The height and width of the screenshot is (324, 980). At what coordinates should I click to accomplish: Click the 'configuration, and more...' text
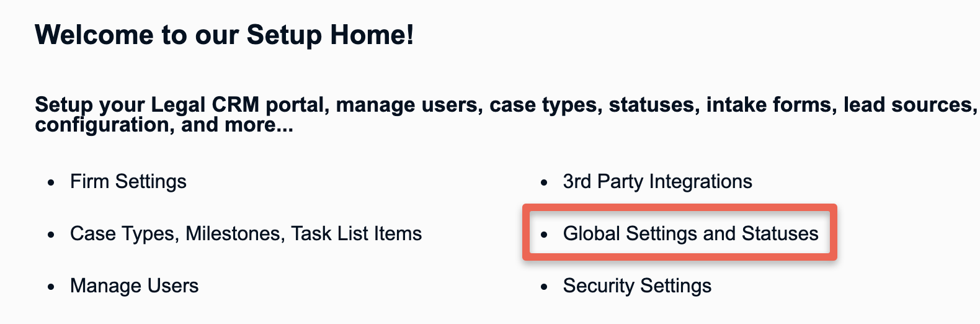point(164,125)
